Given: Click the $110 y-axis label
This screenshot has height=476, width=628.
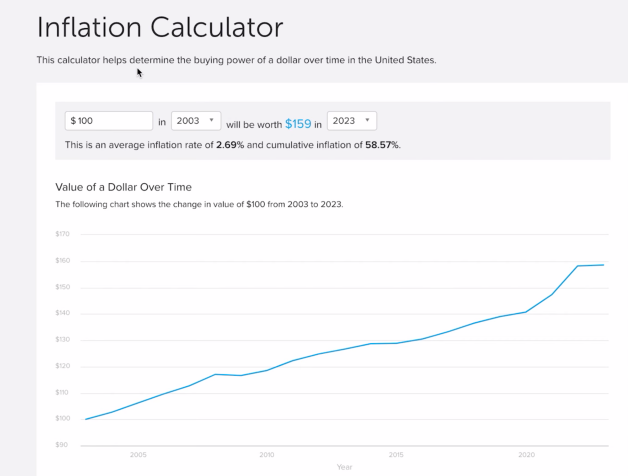Looking at the screenshot, I should pyautogui.click(x=62, y=392).
